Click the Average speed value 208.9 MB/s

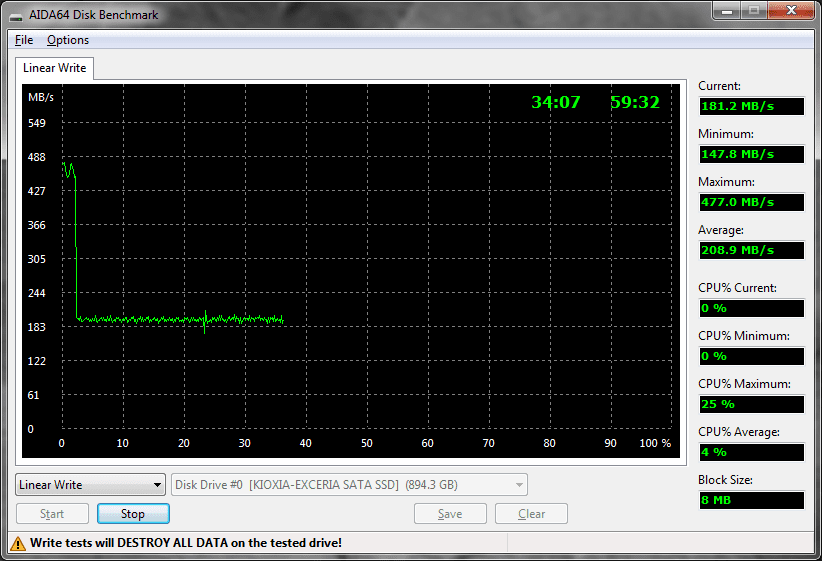pyautogui.click(x=751, y=250)
